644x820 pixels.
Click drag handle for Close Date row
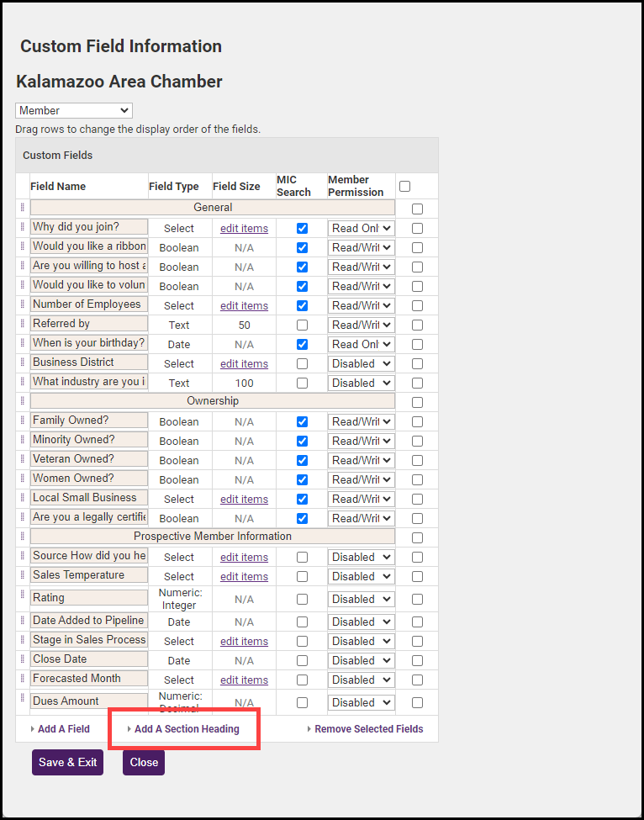23,659
